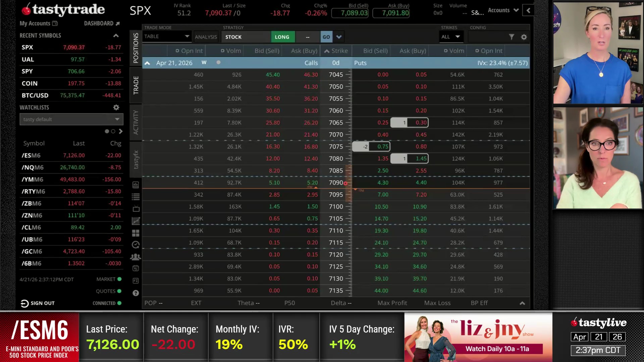Click the help question mark icon
This screenshot has width=644, height=362.
(136, 293)
